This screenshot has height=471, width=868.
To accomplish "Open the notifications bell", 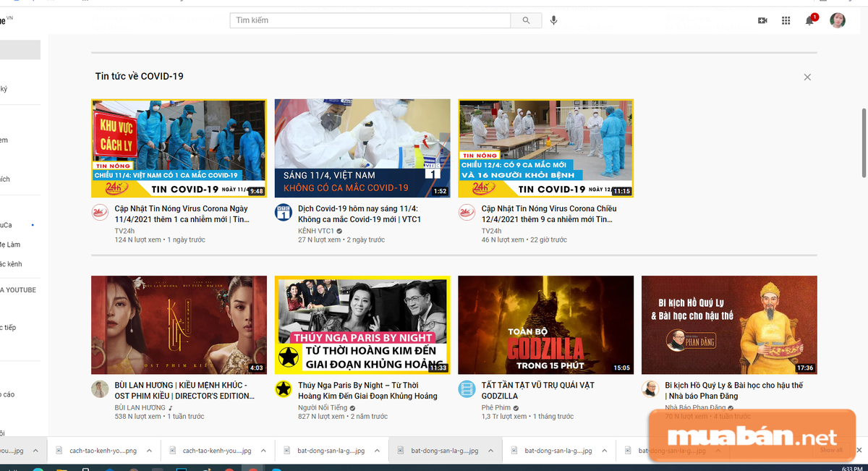I will point(810,20).
